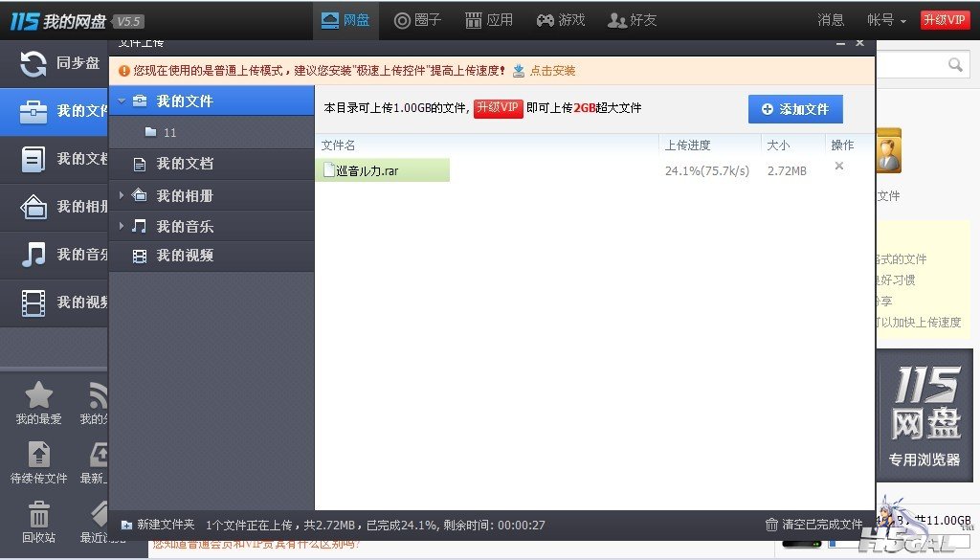Open 我的文档 document icon in left sidebar
This screenshot has width=980, height=560.
coord(33,159)
